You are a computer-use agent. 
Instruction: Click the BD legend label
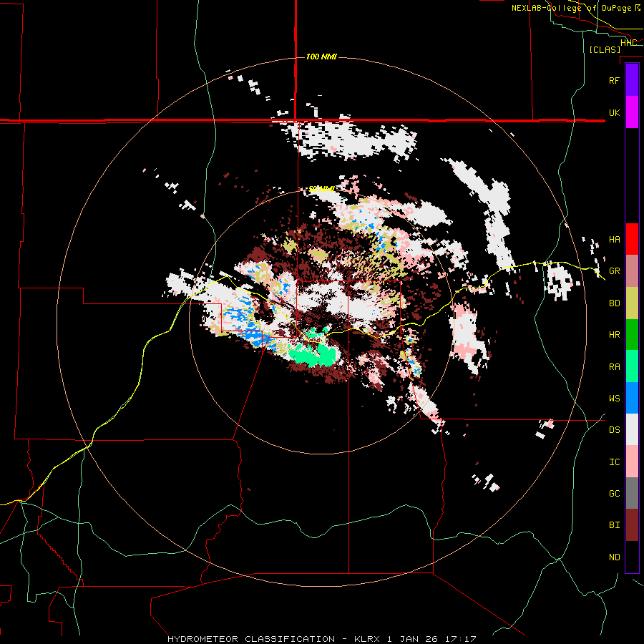pyautogui.click(x=614, y=303)
